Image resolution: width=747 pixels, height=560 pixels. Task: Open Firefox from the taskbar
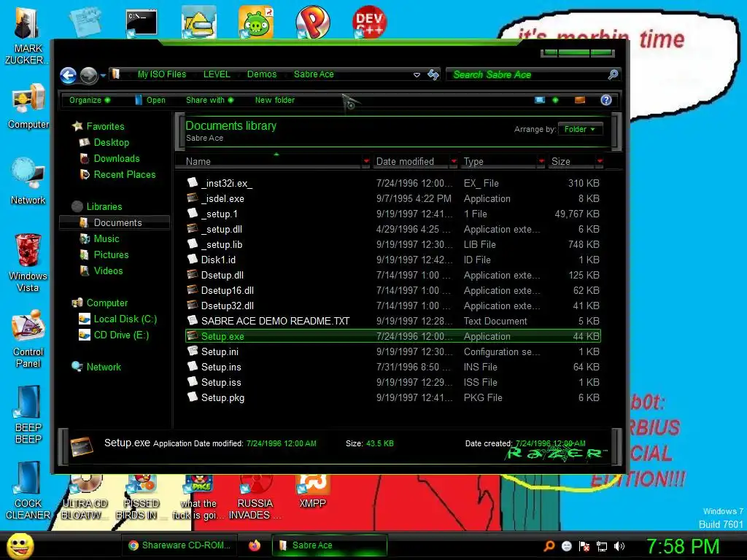pos(255,545)
